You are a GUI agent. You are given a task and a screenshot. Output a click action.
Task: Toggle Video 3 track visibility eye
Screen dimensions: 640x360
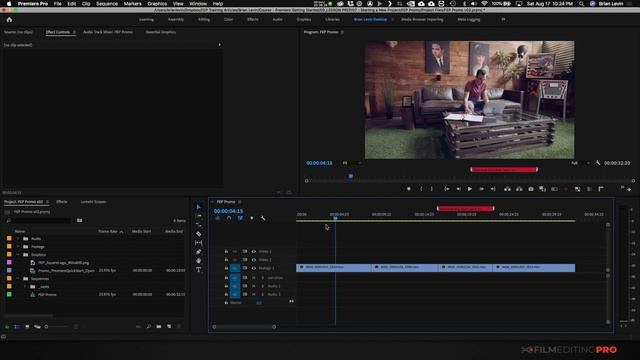pyautogui.click(x=253, y=251)
